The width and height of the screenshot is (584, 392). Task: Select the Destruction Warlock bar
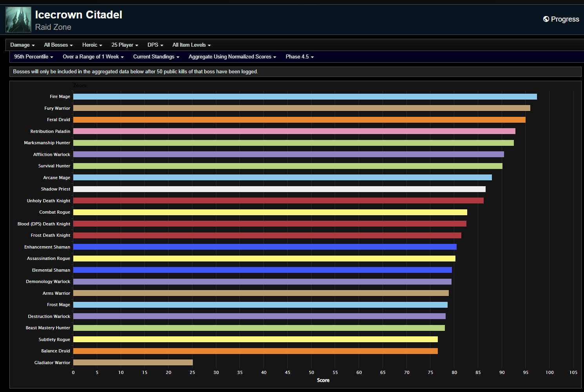click(259, 316)
